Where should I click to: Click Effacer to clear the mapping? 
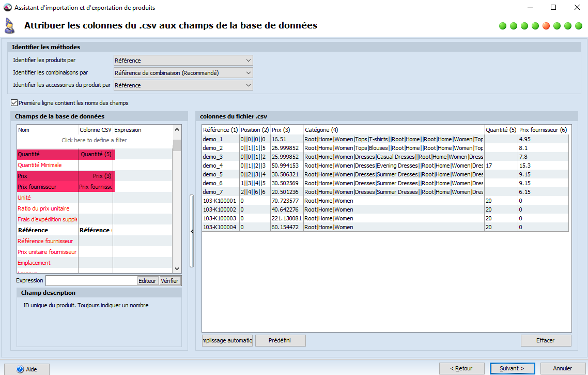(546, 340)
